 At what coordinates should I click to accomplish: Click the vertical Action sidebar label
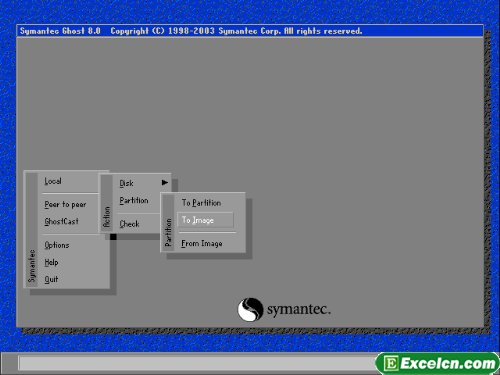tap(107, 217)
